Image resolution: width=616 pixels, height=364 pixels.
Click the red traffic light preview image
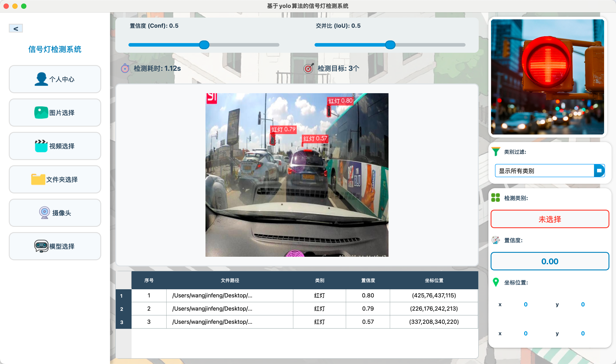tap(547, 77)
